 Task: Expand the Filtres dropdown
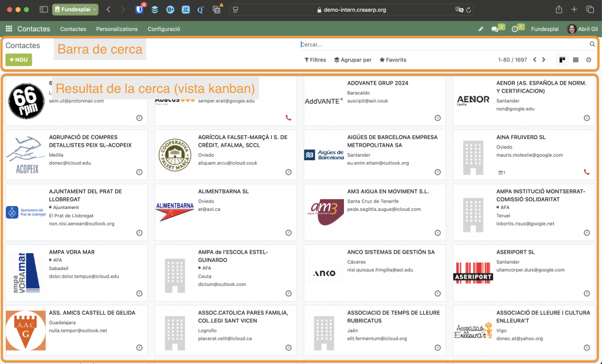click(315, 60)
